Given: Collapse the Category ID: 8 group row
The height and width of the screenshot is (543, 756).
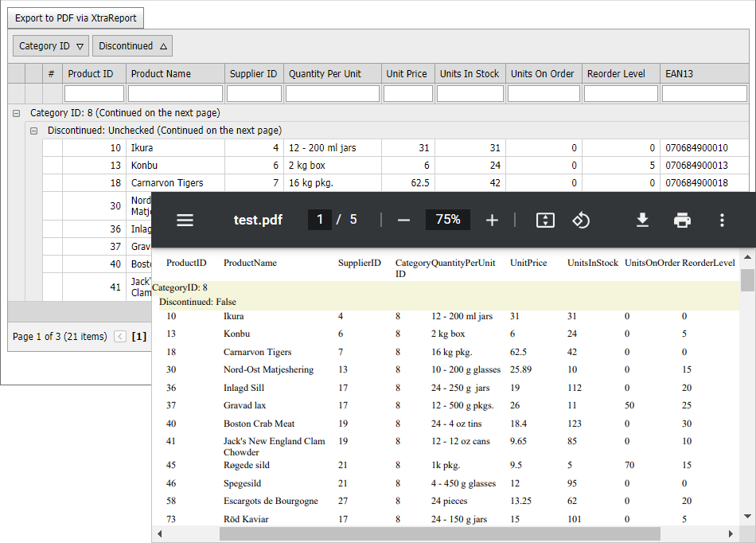Looking at the screenshot, I should tap(17, 113).
